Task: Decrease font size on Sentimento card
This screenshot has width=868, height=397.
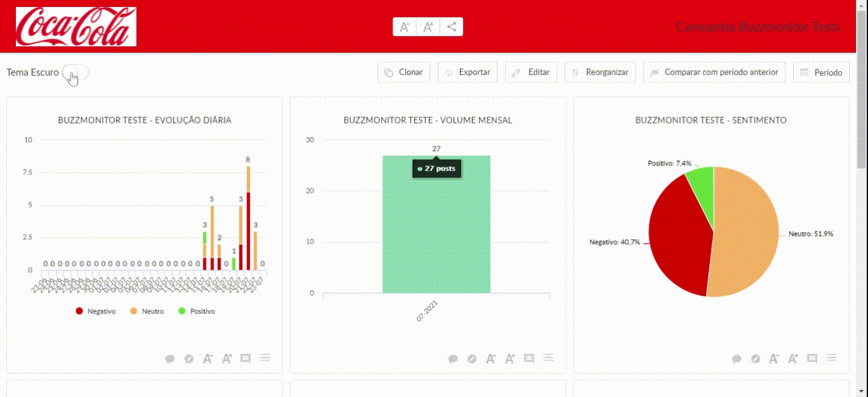Action: [774, 359]
